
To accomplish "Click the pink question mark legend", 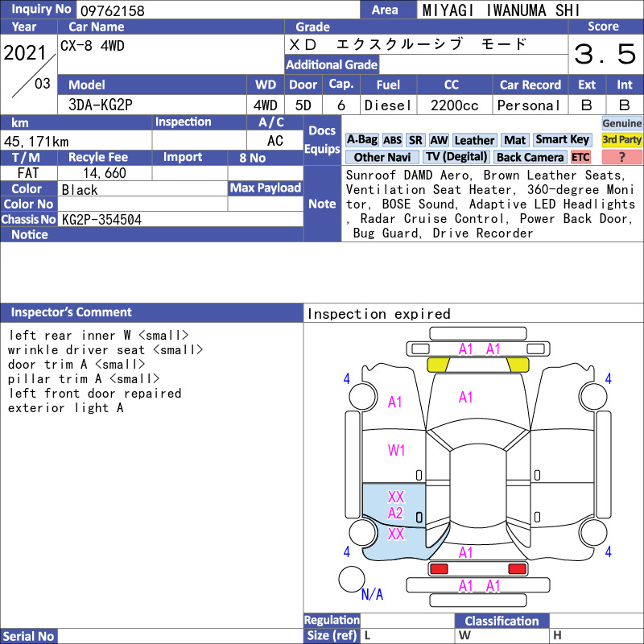I will (621, 157).
